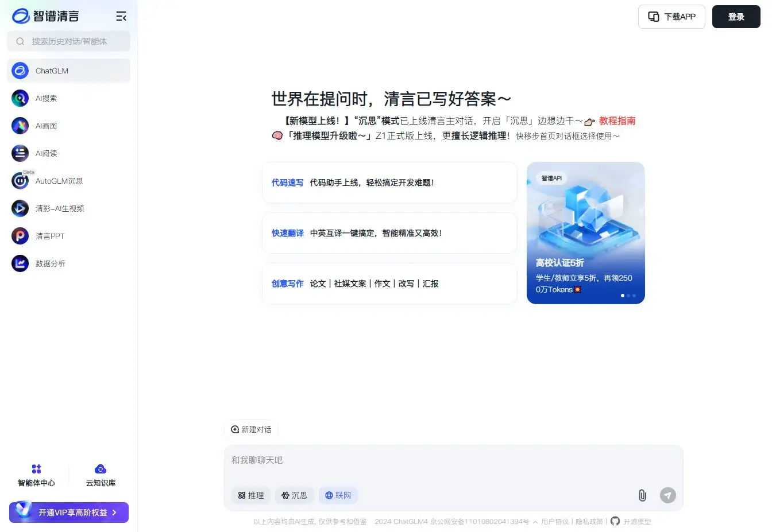Disable the 联网 web access mode
772x532 pixels.
pyautogui.click(x=338, y=495)
